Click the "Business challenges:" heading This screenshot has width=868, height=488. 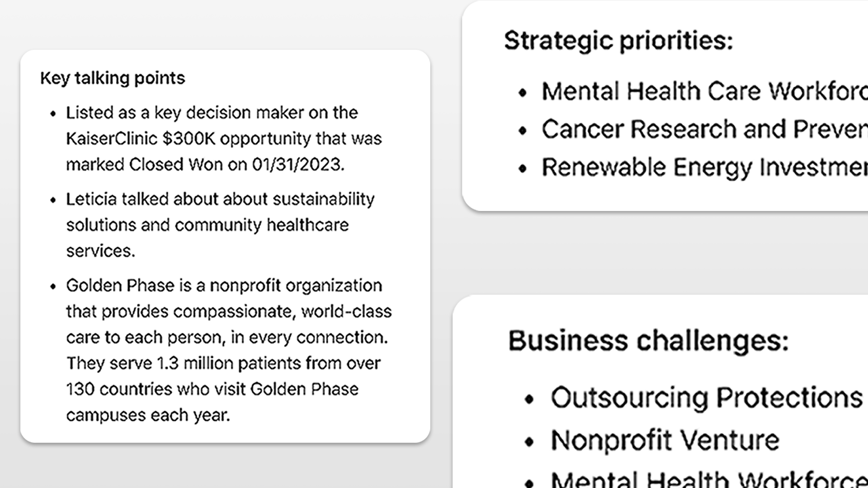coord(648,340)
